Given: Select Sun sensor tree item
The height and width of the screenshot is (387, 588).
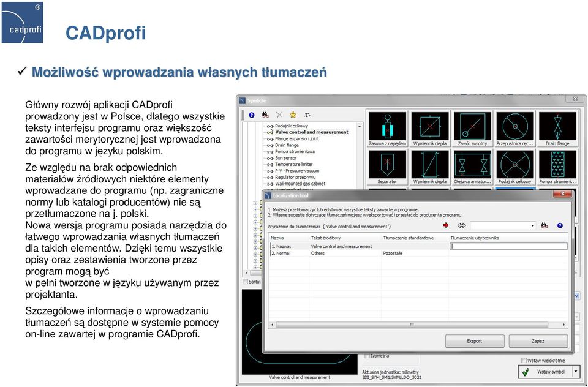Looking at the screenshot, I should coord(286,158).
